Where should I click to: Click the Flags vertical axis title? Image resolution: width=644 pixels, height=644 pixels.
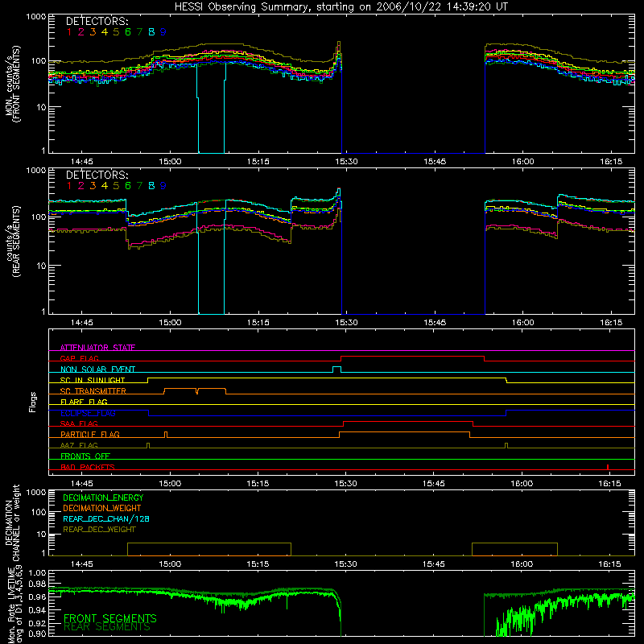click(33, 402)
